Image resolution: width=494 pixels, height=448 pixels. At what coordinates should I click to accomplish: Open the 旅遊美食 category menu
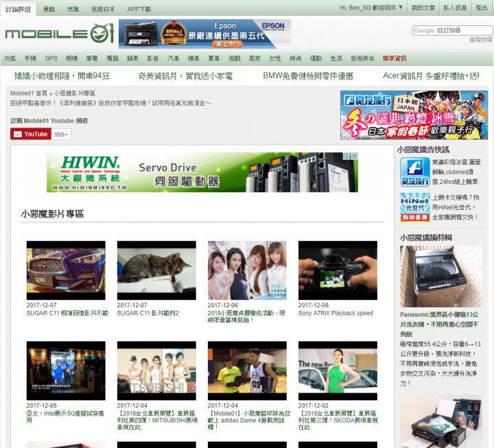pos(363,58)
